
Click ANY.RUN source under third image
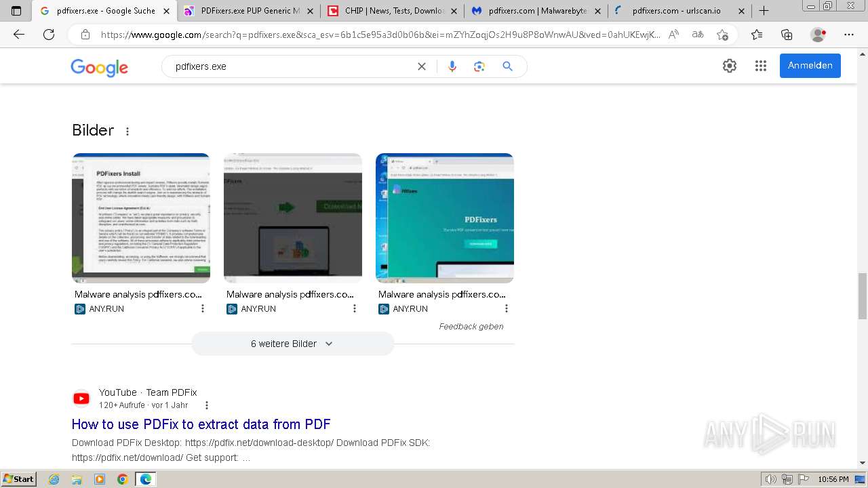(410, 308)
